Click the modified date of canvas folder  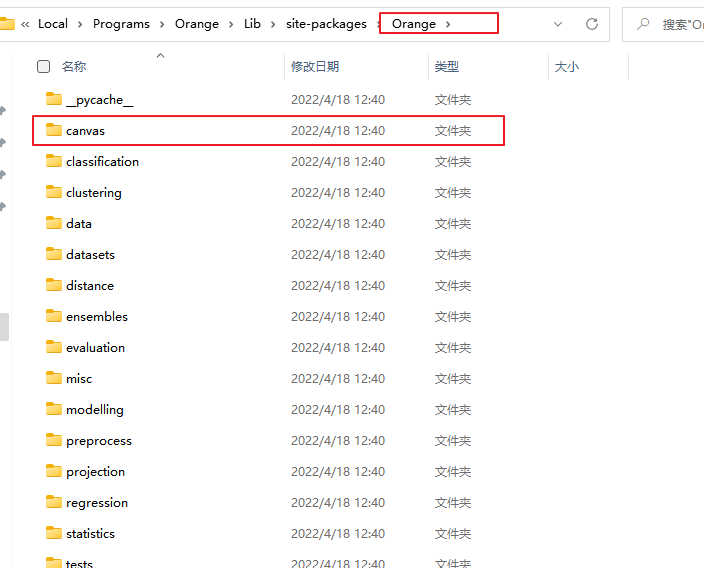pyautogui.click(x=338, y=131)
